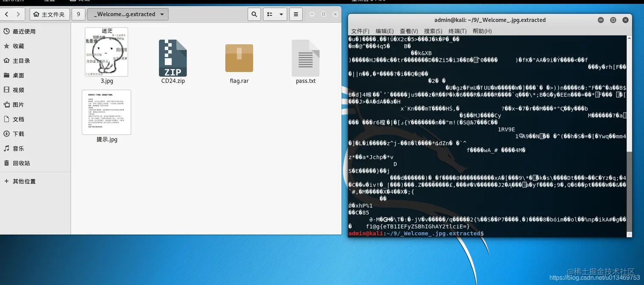Screen dimensions: 644x285
Task: Click the 提示.jpg file name label
Action: point(107,140)
